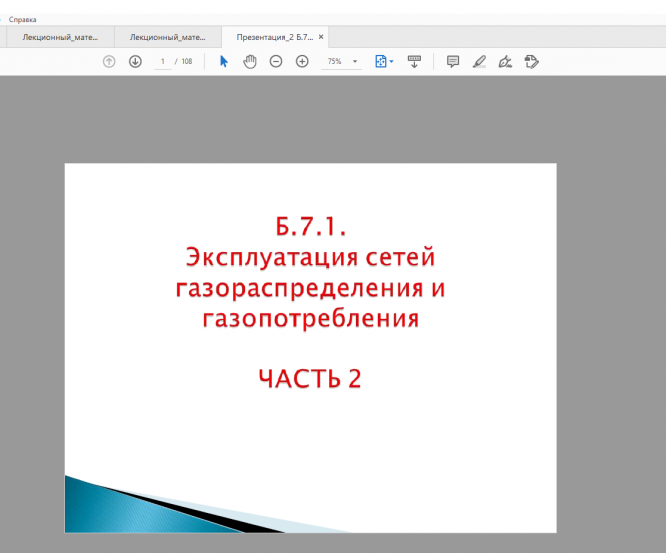Open the Справка menu
Screen dimensions: 666x553
pos(23,19)
